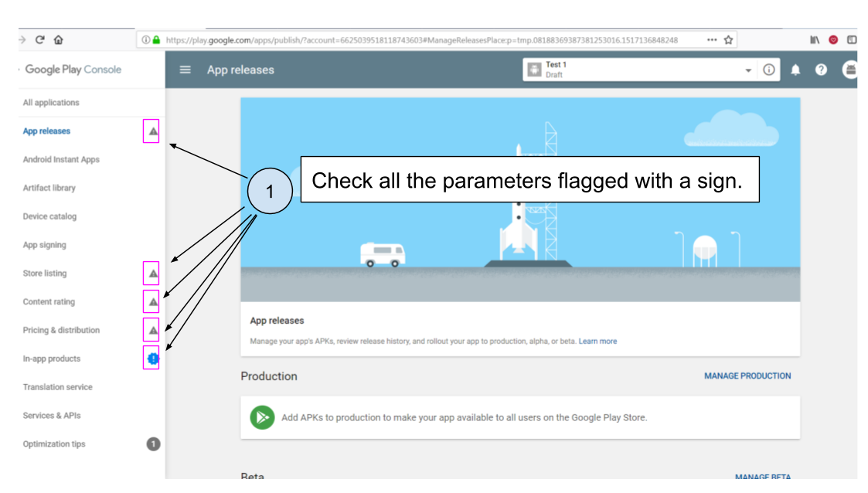The width and height of the screenshot is (868, 493).
Task: Click the Google Play Console logo
Action: (73, 70)
